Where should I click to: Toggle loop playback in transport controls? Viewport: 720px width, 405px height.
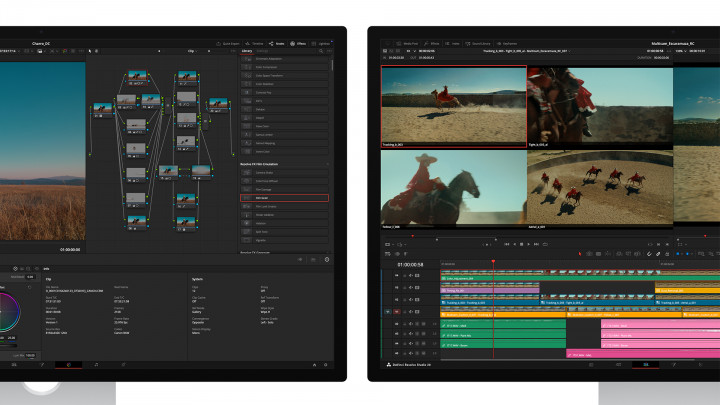pyautogui.click(x=545, y=244)
